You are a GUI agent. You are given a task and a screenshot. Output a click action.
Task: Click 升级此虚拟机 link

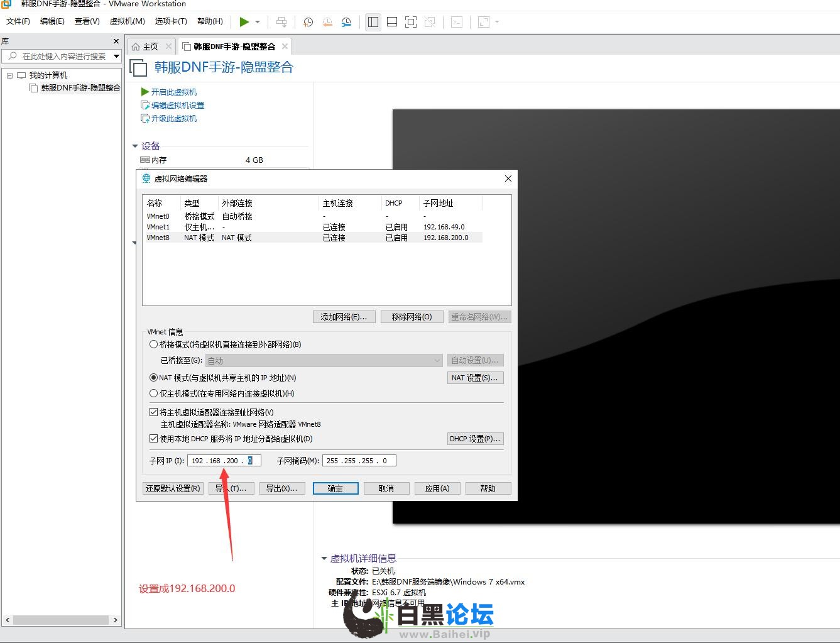point(174,118)
